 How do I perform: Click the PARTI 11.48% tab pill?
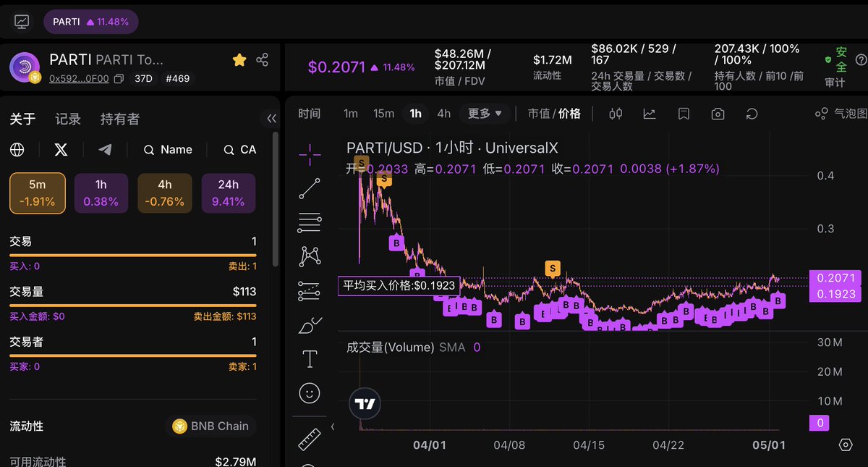tap(91, 22)
